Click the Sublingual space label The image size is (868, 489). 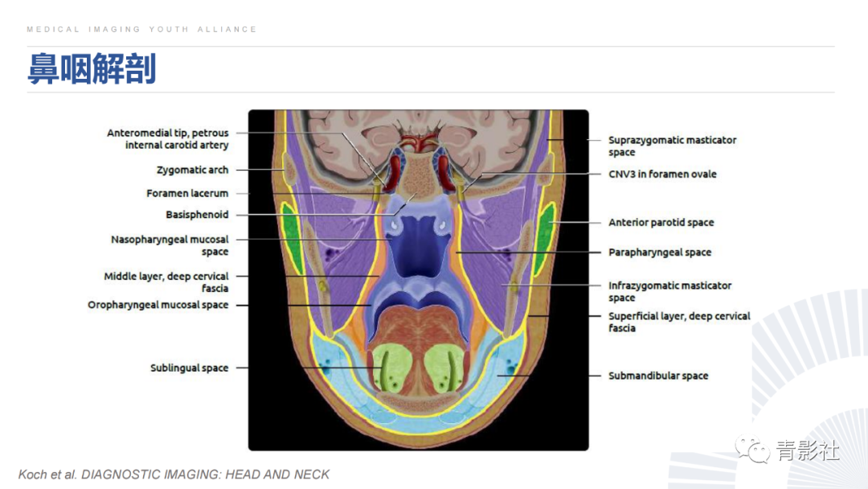point(190,368)
